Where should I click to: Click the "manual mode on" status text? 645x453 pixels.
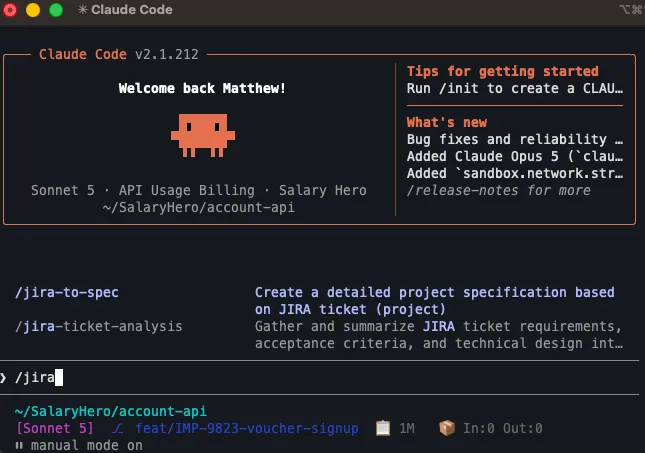pyautogui.click(x=87, y=446)
